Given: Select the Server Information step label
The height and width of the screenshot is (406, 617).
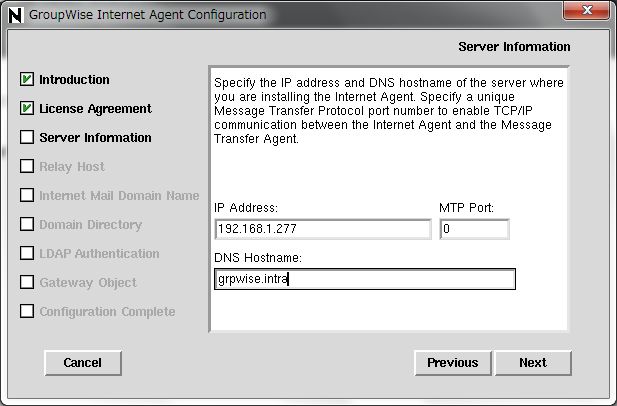Looking at the screenshot, I should click(95, 138).
